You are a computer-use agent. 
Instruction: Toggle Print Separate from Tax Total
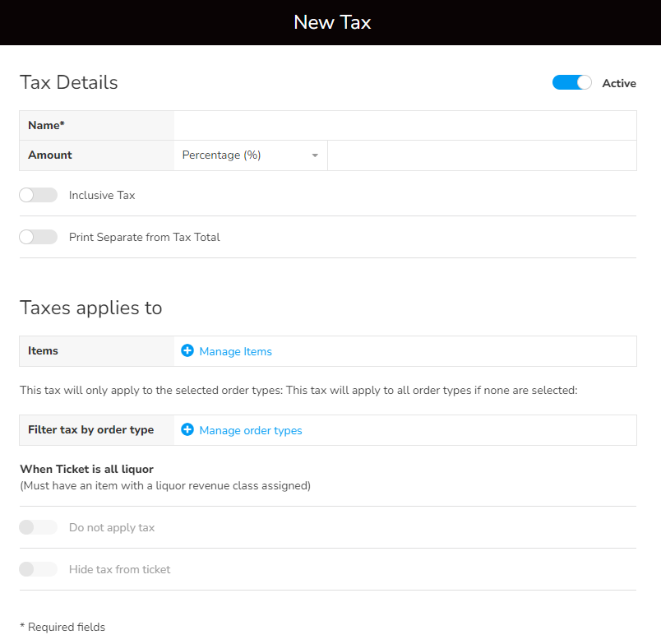39,238
